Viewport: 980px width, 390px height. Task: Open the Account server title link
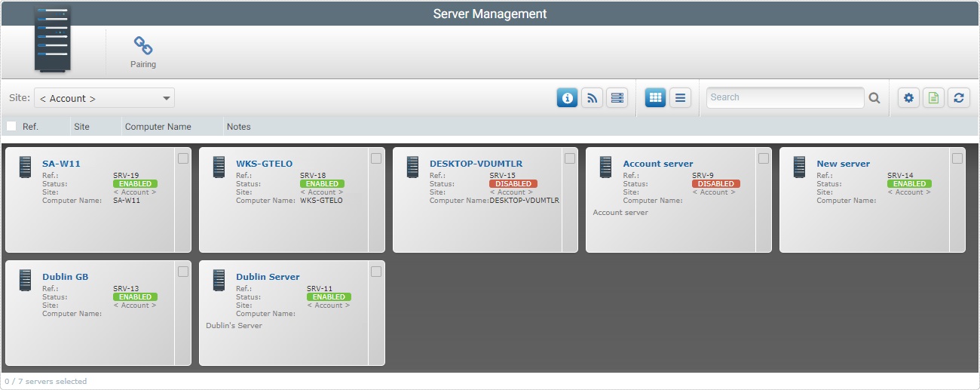658,164
